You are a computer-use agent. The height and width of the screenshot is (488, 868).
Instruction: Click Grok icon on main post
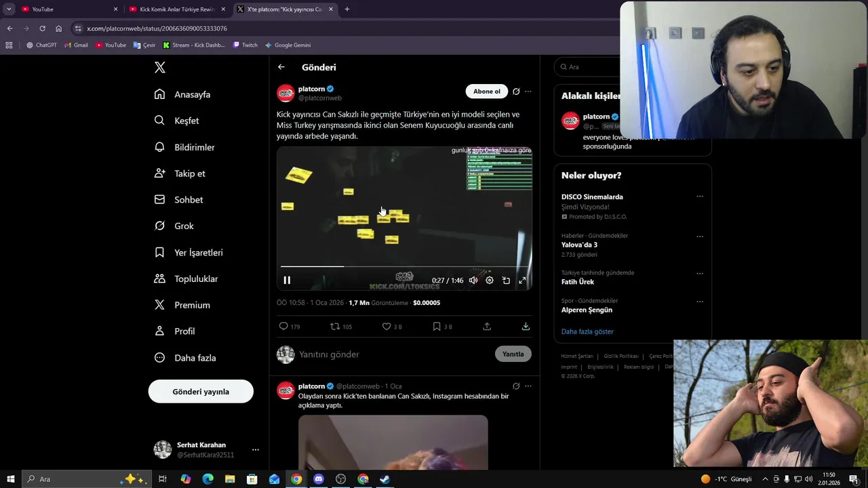tap(516, 91)
